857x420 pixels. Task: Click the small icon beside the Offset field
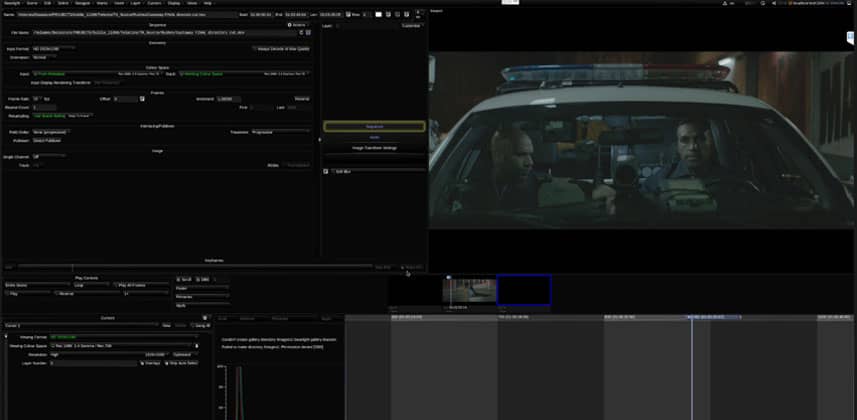[x=142, y=99]
